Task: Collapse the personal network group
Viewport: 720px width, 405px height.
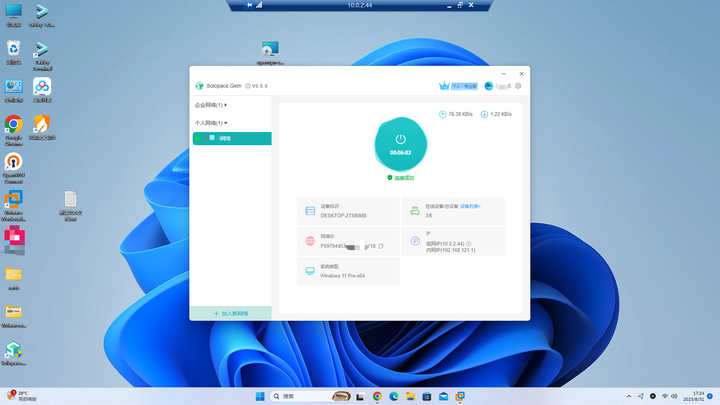Action: pyautogui.click(x=211, y=123)
